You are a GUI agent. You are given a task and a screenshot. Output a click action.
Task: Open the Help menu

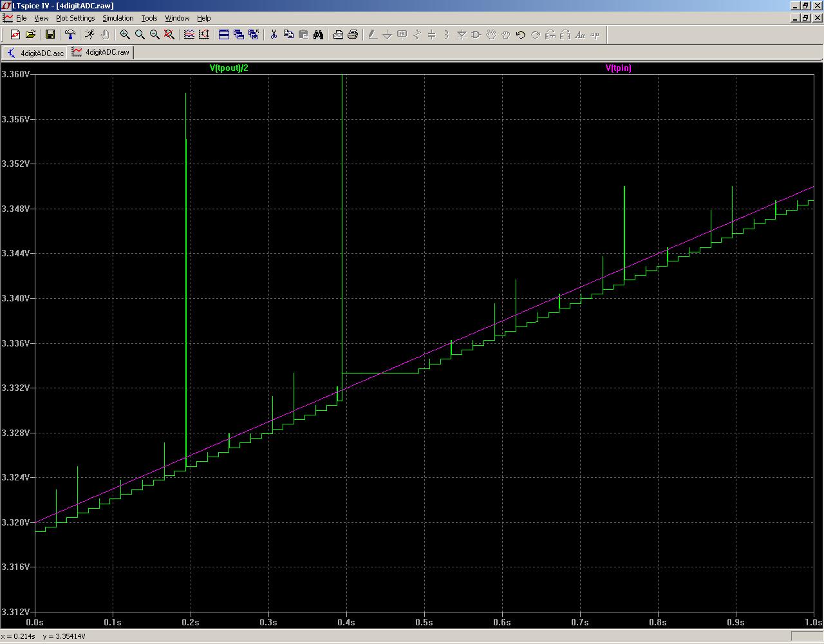click(203, 18)
